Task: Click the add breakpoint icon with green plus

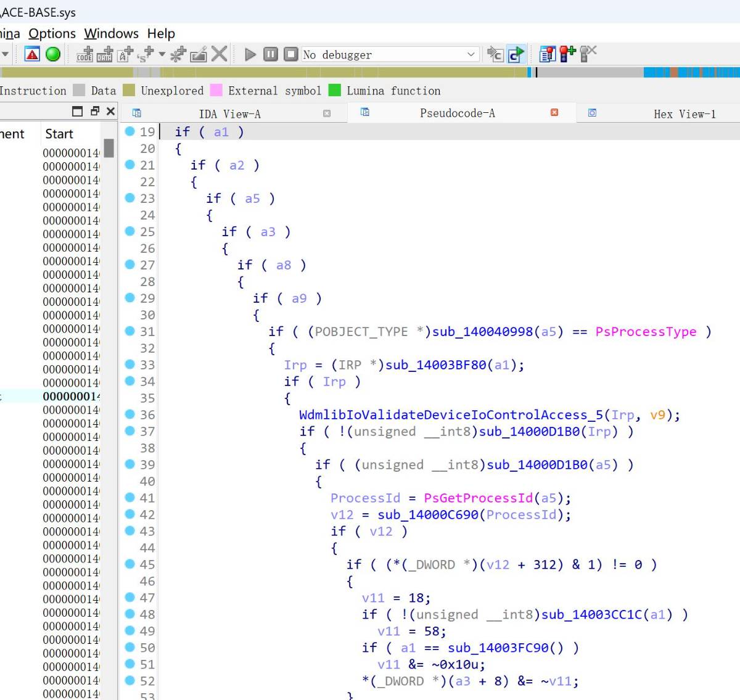Action: tap(568, 54)
